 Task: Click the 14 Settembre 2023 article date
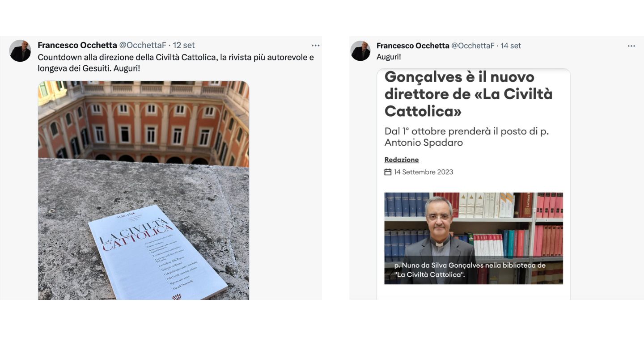424,172
